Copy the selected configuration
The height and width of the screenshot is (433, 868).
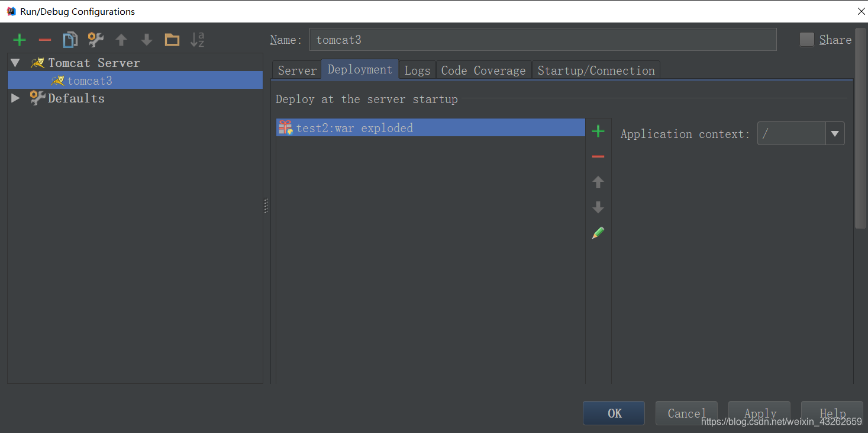click(70, 40)
